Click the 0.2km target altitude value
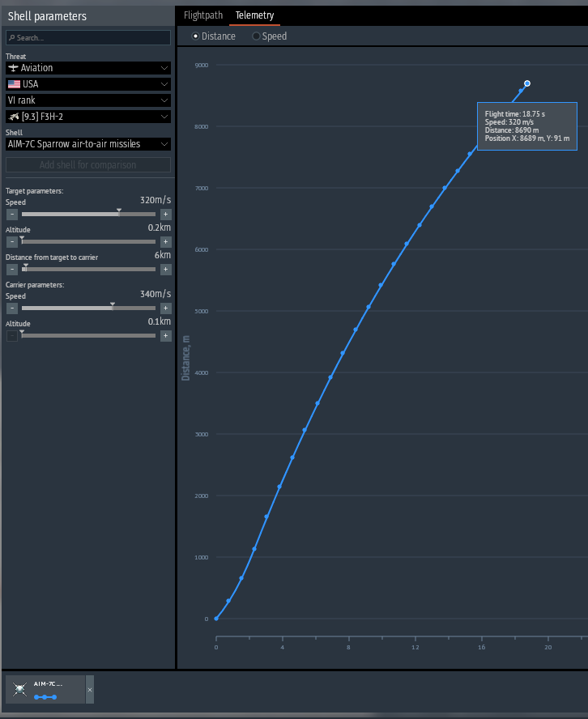This screenshot has height=719, width=588. tap(160, 228)
